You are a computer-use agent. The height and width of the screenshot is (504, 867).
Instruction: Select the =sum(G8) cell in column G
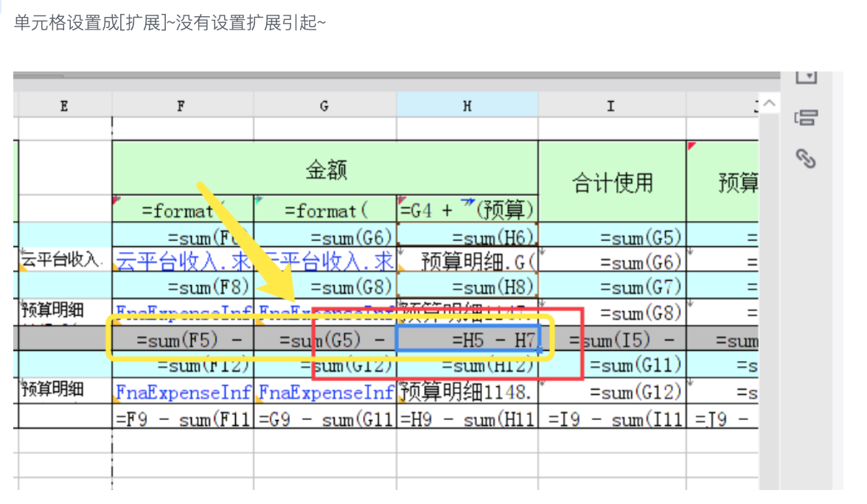tap(325, 286)
